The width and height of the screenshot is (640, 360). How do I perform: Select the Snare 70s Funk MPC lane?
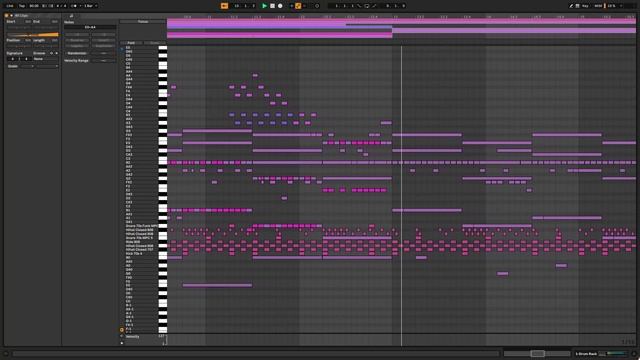click(x=142, y=226)
